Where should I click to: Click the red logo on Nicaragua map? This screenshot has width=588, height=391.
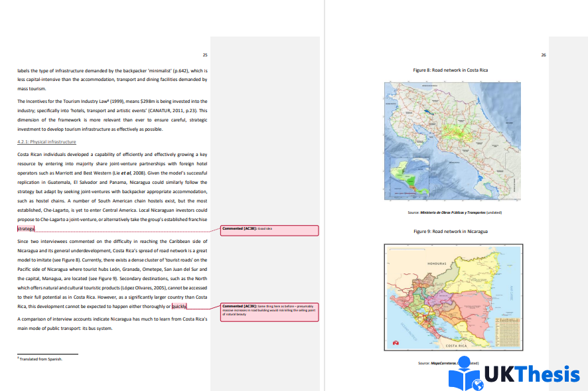[x=396, y=343]
